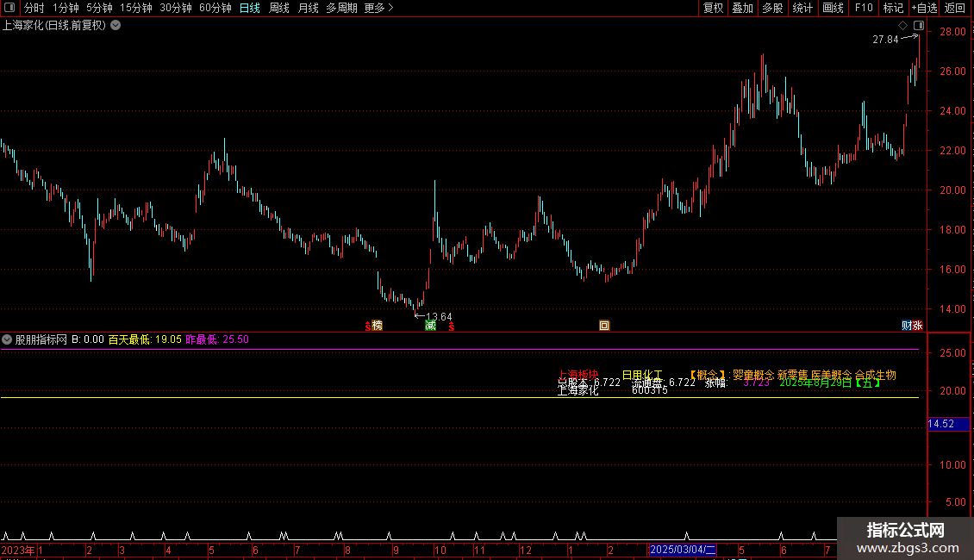The image size is (974, 560).
Task: Click the 14.52 axis value box
Action: [x=948, y=424]
